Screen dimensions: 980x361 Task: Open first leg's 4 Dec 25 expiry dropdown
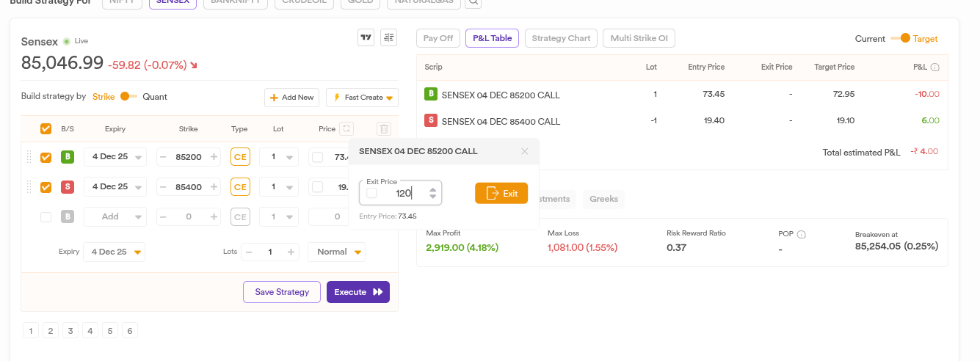point(115,157)
